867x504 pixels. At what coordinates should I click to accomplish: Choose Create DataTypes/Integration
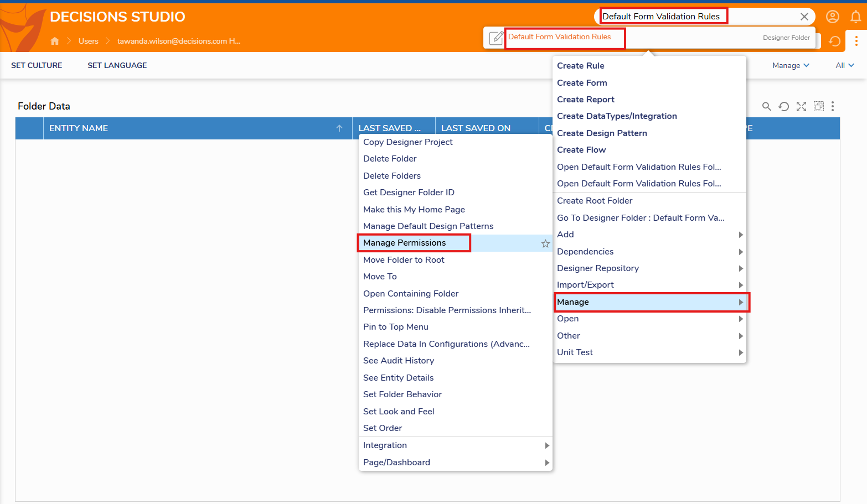point(617,116)
